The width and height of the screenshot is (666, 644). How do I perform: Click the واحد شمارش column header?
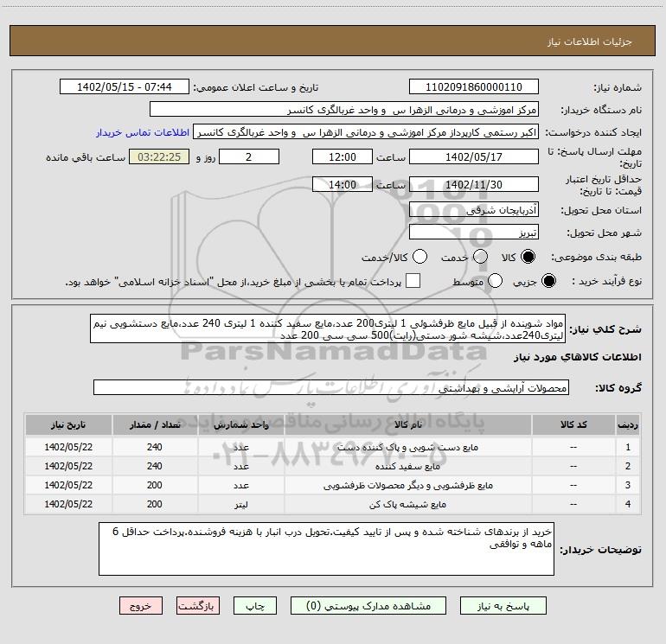tap(240, 425)
